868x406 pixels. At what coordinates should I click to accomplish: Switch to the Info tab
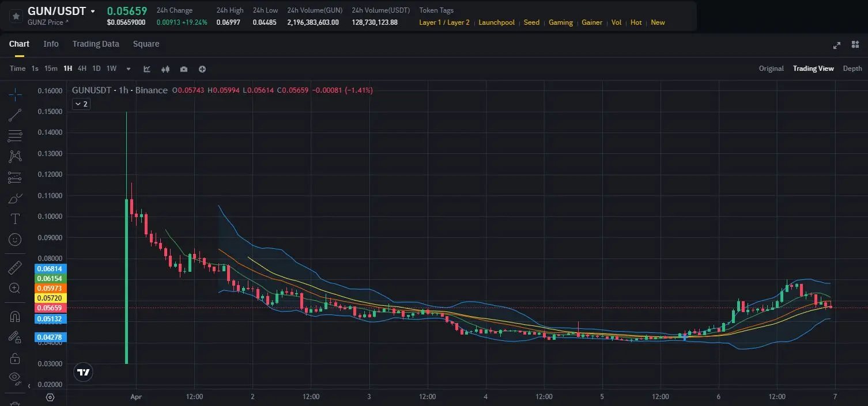tap(51, 44)
